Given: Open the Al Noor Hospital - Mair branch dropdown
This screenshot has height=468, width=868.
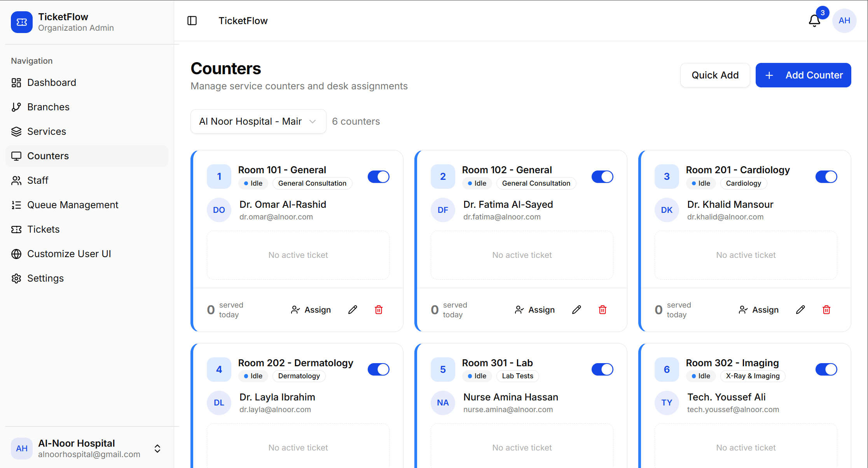Looking at the screenshot, I should tap(258, 121).
